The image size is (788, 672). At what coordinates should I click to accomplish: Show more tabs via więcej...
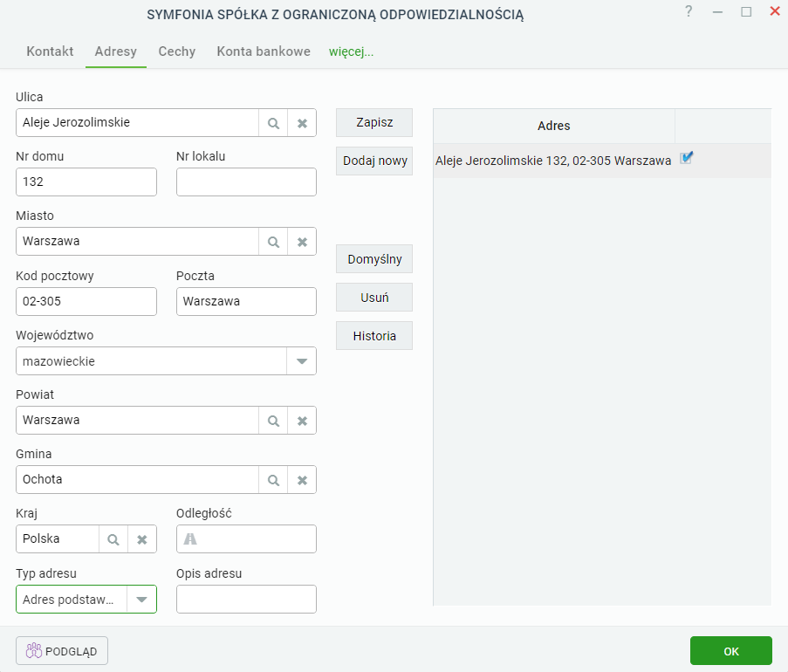pos(352,51)
